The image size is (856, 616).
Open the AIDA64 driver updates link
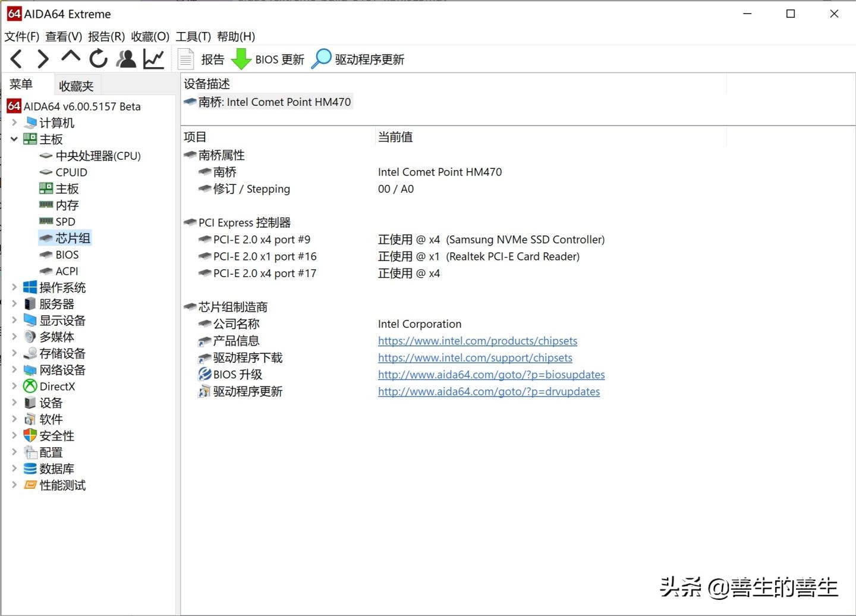pos(489,391)
